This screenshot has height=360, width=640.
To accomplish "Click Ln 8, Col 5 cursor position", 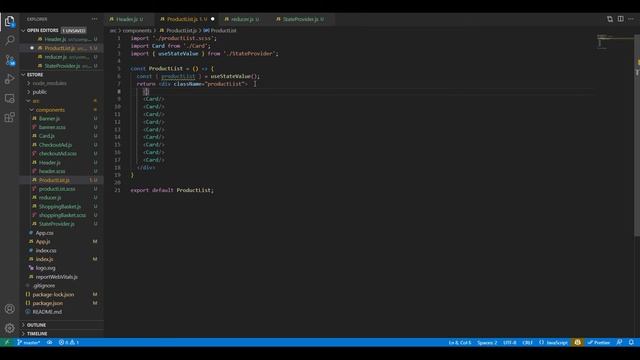I will click(x=460, y=342).
